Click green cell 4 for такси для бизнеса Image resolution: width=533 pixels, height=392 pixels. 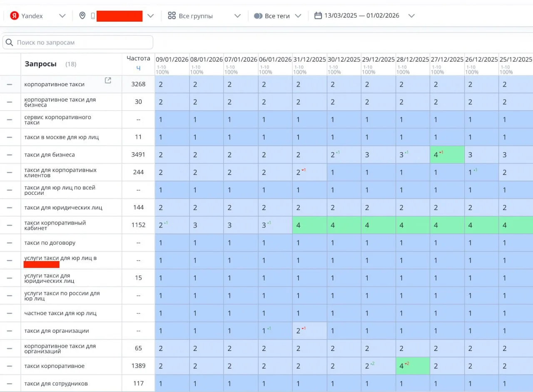pos(447,155)
